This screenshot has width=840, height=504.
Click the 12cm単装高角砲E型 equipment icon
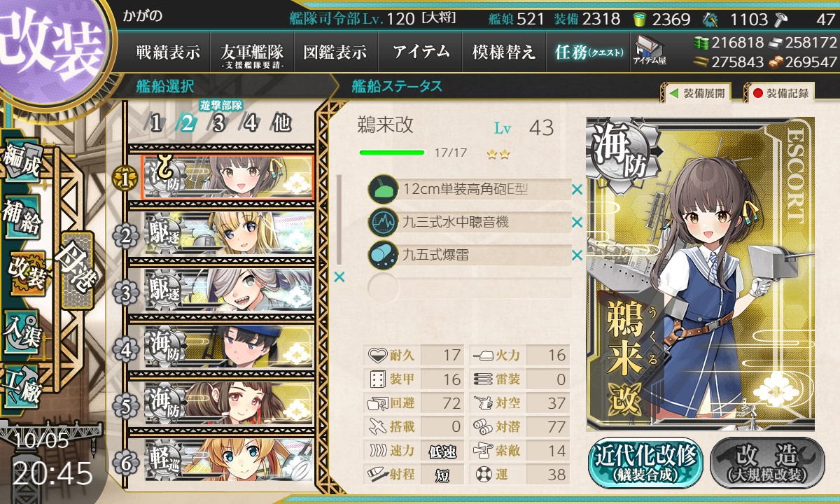tap(383, 189)
